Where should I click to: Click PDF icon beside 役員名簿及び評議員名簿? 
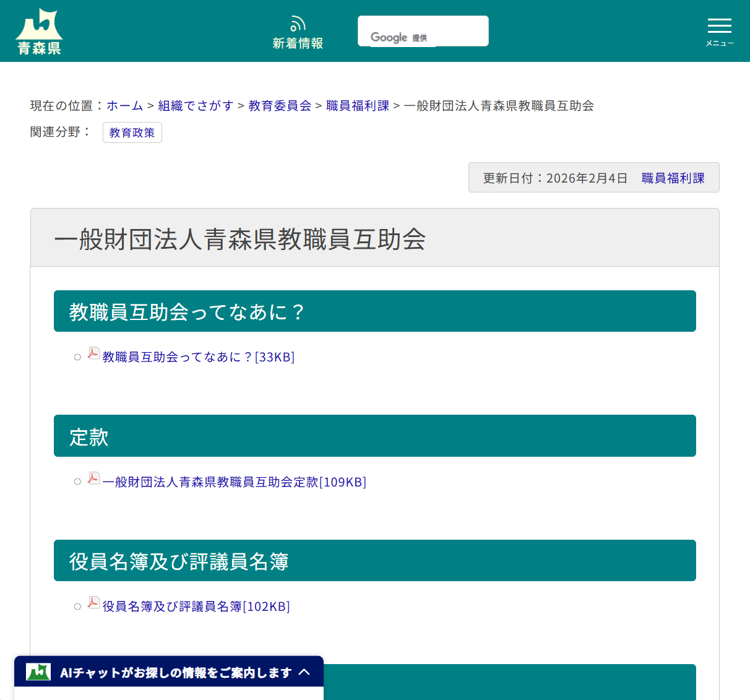point(93,603)
